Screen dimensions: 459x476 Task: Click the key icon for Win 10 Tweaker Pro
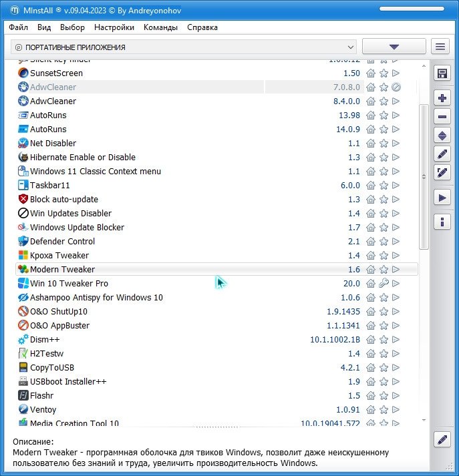coord(384,283)
